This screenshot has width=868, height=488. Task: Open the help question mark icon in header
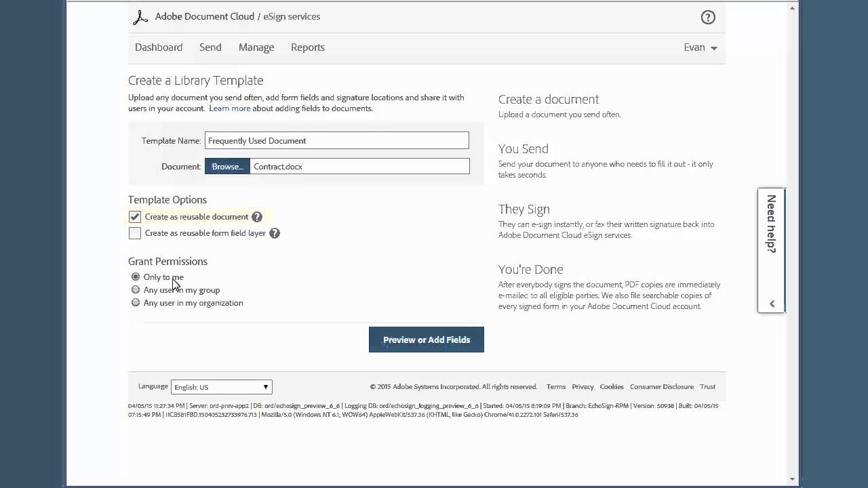(x=708, y=18)
